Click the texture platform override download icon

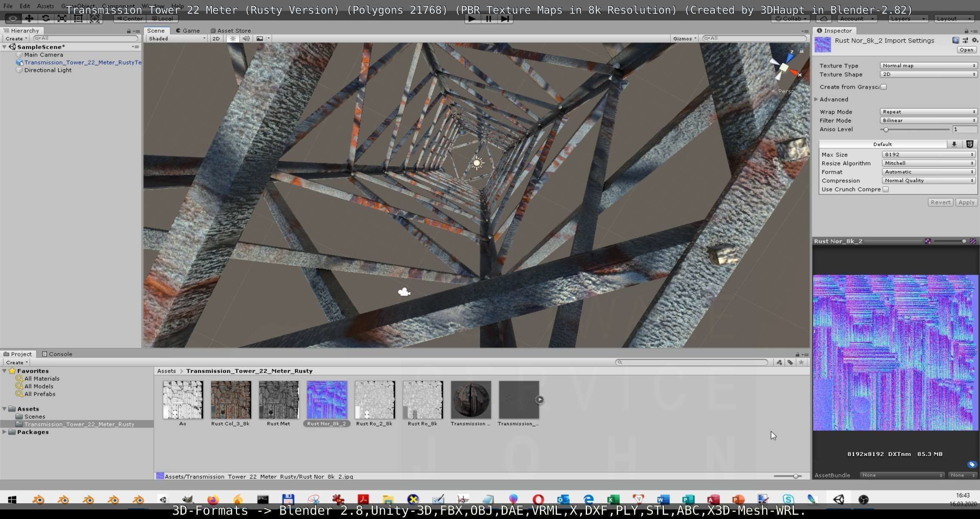954,144
